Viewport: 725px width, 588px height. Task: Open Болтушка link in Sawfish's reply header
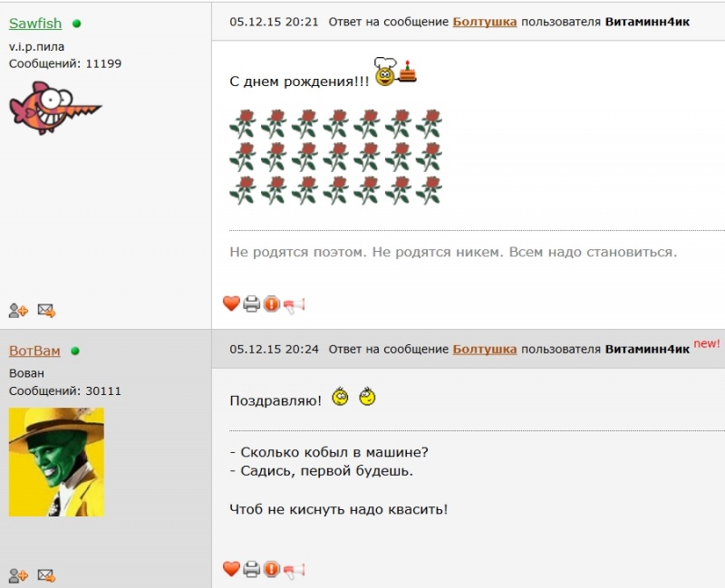[485, 22]
